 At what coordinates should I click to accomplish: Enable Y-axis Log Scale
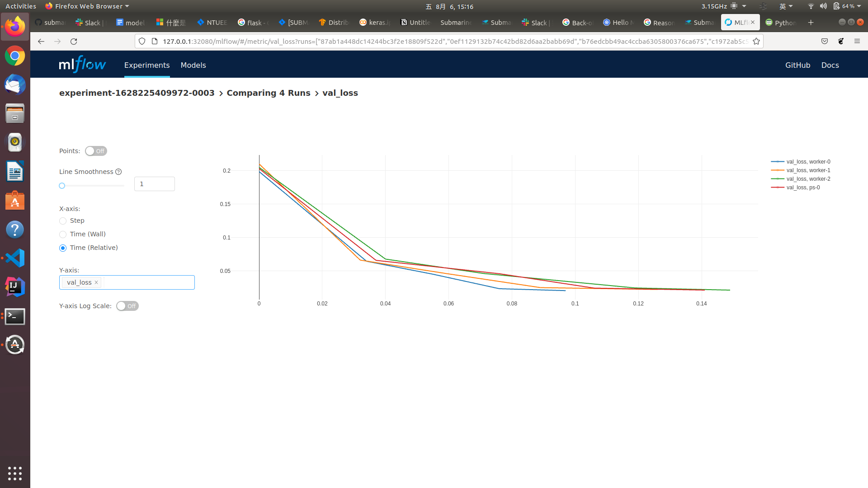point(127,306)
